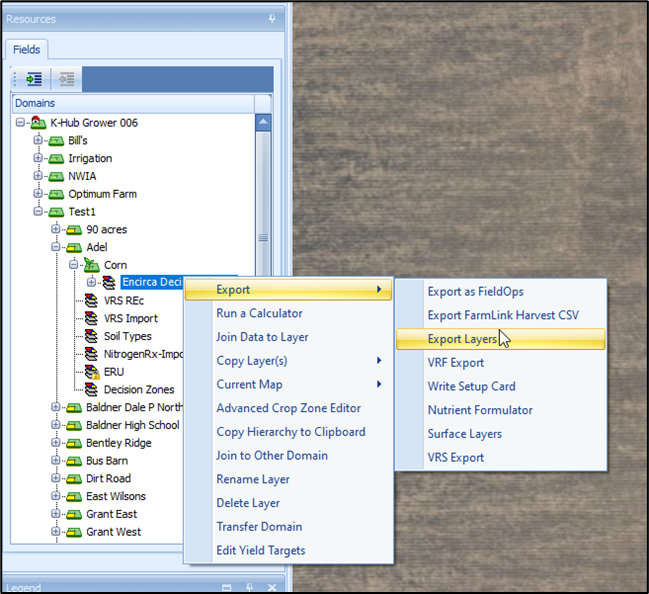
Task: Click the Irrigation farm icon
Action: pos(56,159)
